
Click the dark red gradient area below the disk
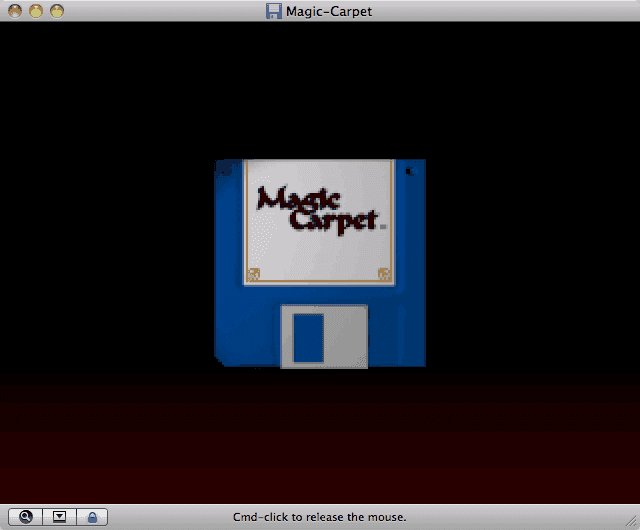(320, 440)
